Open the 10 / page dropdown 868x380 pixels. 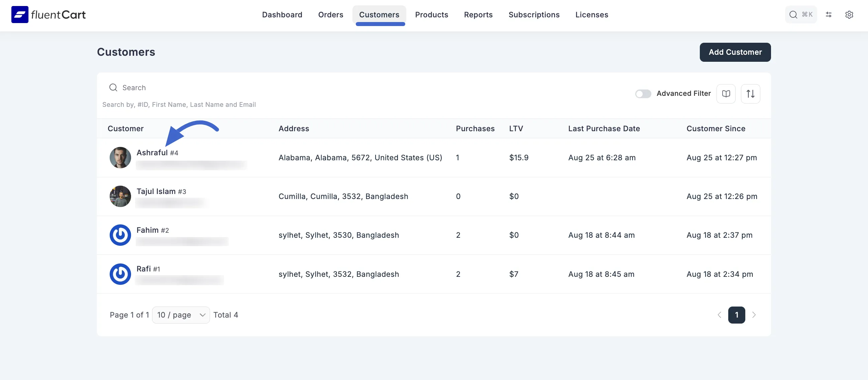(181, 315)
